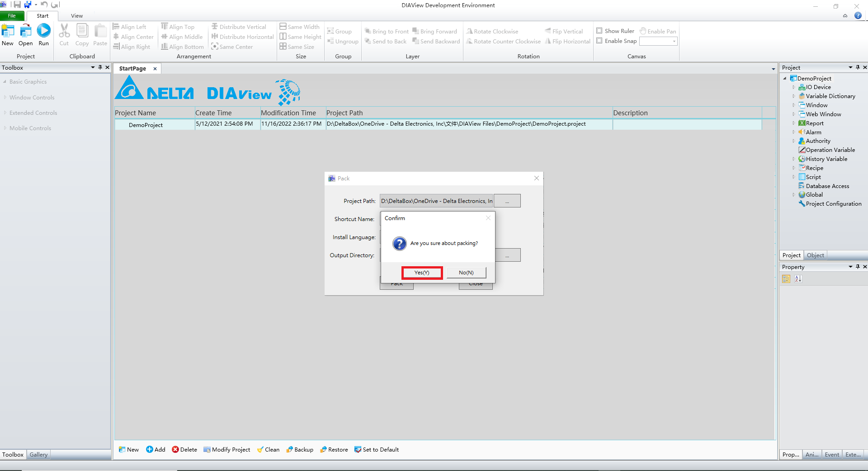
Task: Switch to Object tab in Project panel
Action: pyautogui.click(x=816, y=255)
